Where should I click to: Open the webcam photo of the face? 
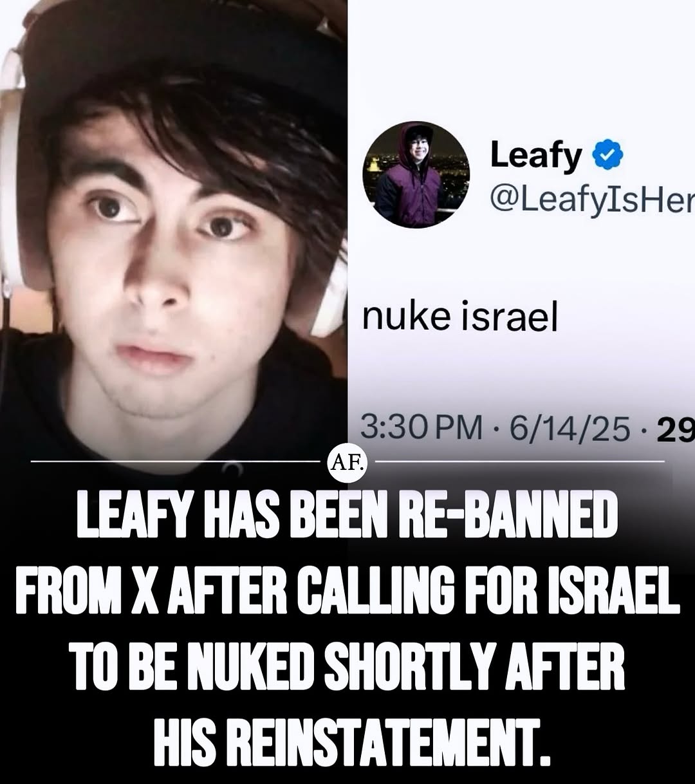pyautogui.click(x=174, y=232)
